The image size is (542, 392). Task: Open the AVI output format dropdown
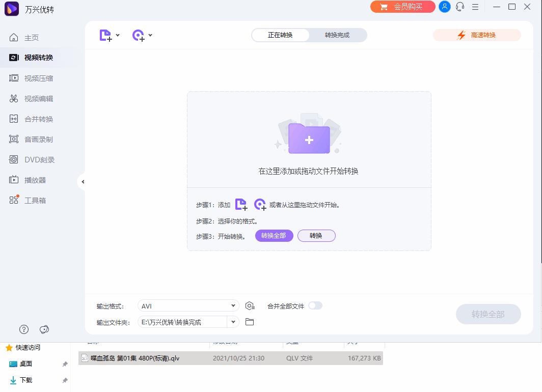tap(188, 306)
